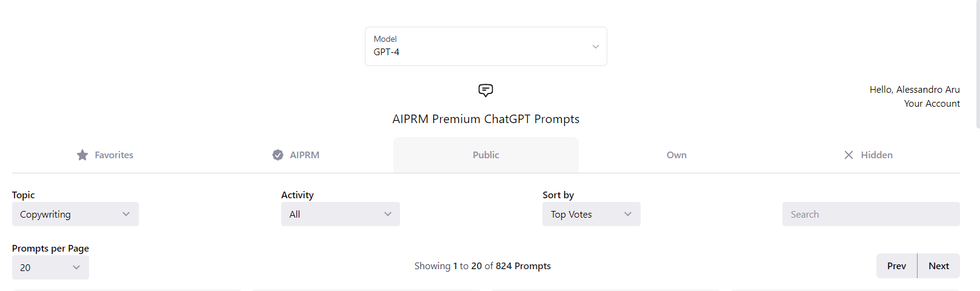Viewport: 980px width, 291px height.
Task: Open the Model GPT-4 dropdown
Action: (485, 46)
